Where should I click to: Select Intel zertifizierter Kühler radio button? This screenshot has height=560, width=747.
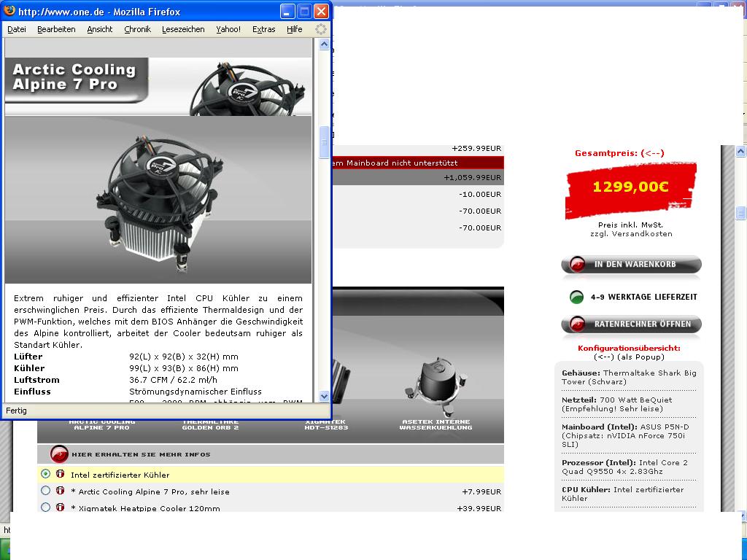[45, 474]
